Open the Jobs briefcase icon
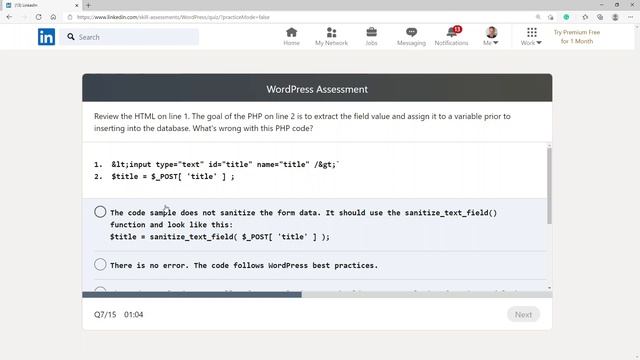Viewport: 640px width, 360px height. click(x=371, y=32)
